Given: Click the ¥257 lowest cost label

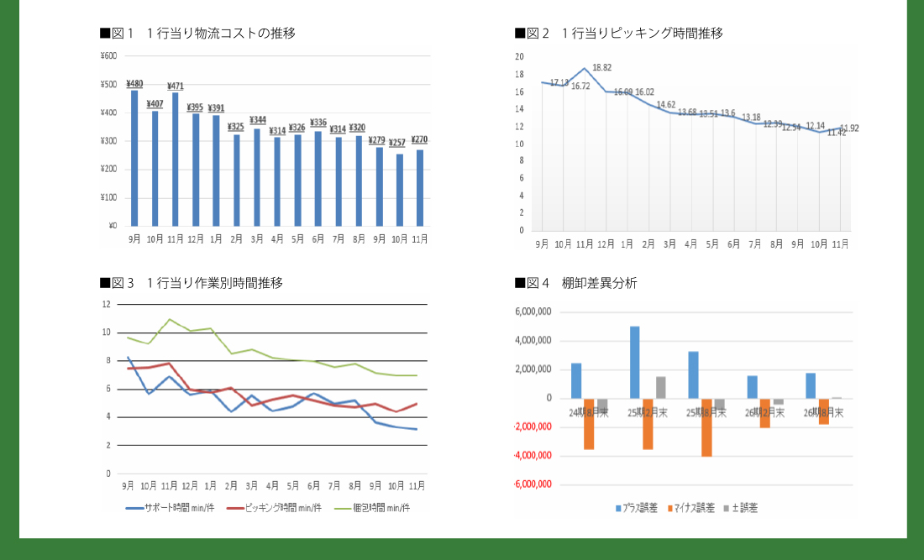Looking at the screenshot, I should coord(397,143).
